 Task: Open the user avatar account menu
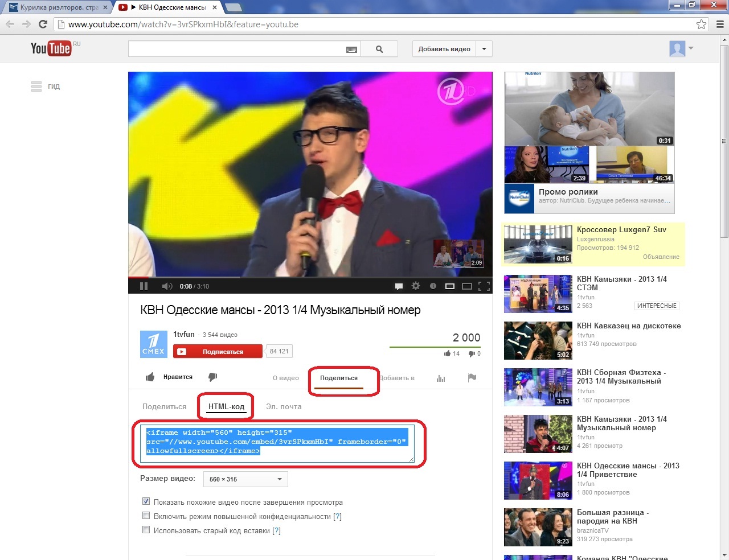pos(677,48)
